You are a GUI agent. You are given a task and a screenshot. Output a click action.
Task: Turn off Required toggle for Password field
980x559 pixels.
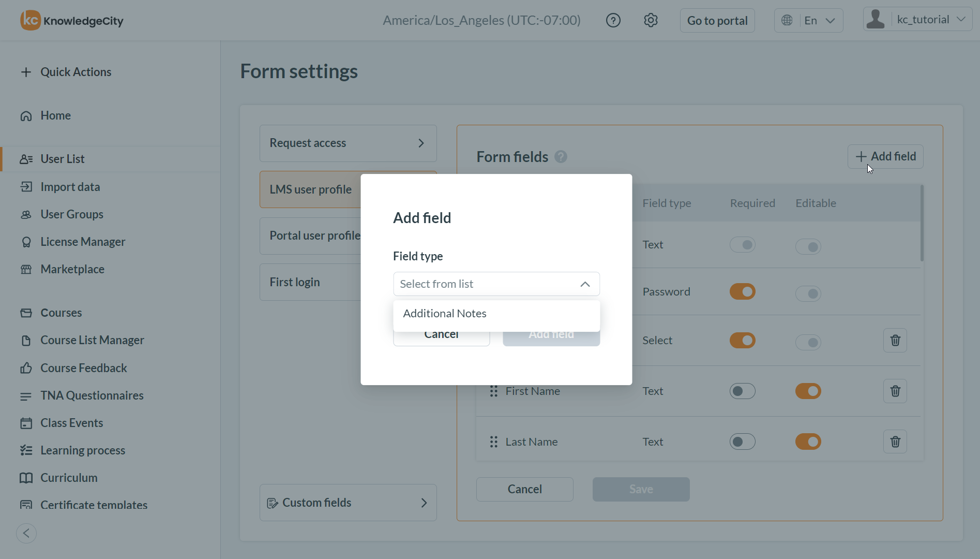[x=742, y=291]
